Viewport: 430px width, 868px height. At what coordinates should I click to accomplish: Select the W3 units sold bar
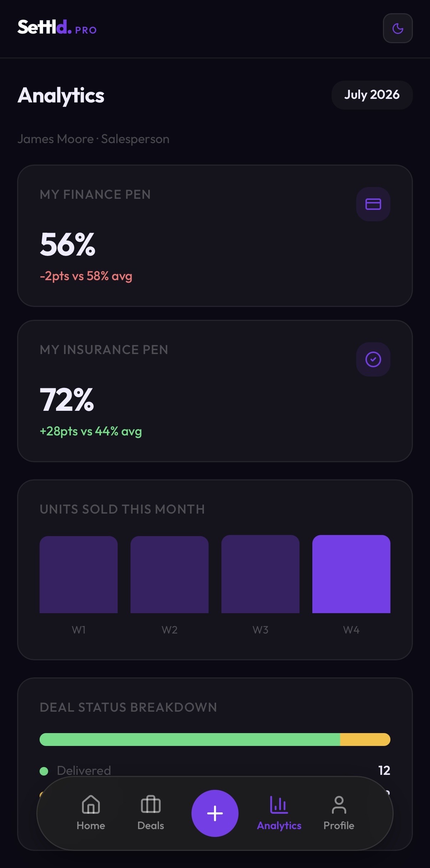[x=260, y=574]
